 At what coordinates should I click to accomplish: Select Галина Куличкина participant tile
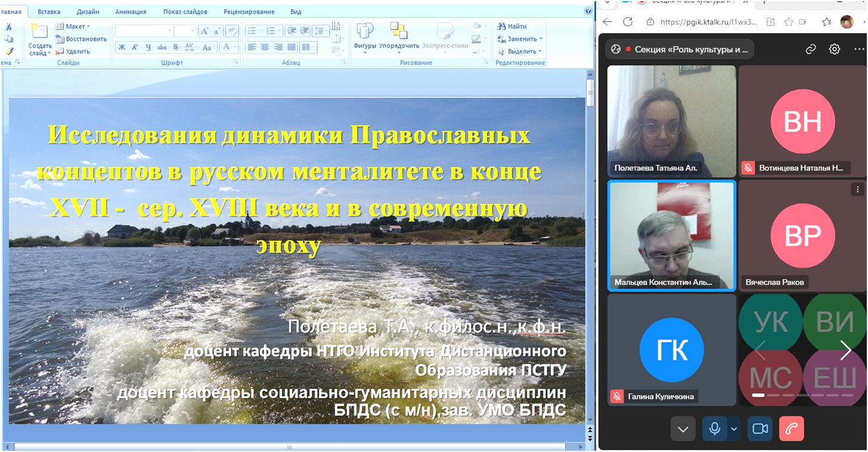click(x=671, y=351)
